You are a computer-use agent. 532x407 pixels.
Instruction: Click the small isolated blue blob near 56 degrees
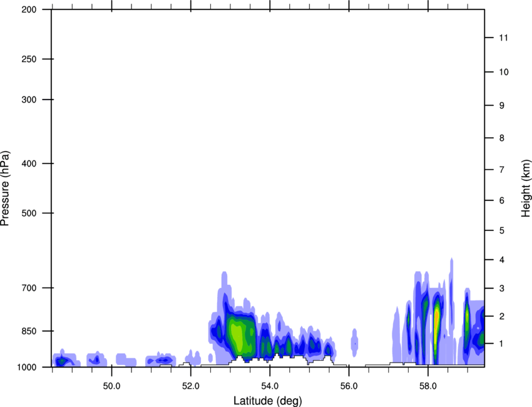[x=354, y=343]
